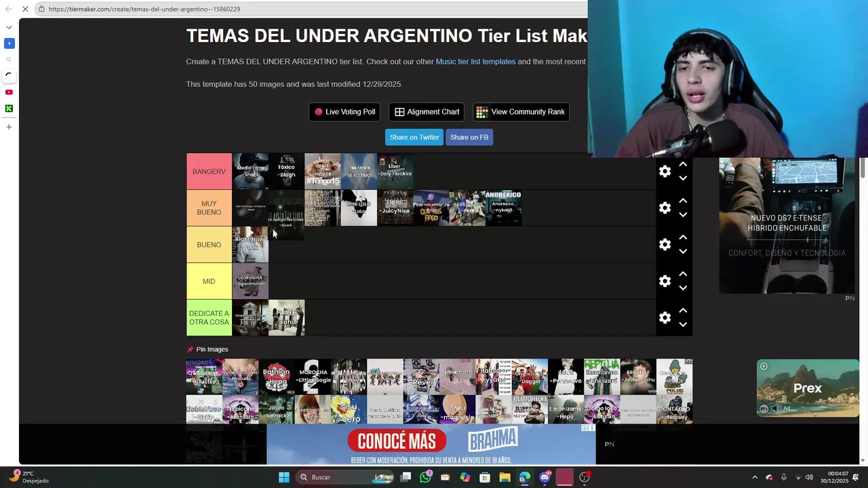Open settings gear for DEDICATE A OTRA COSA tier
Screen dimensions: 868x488
click(665, 318)
